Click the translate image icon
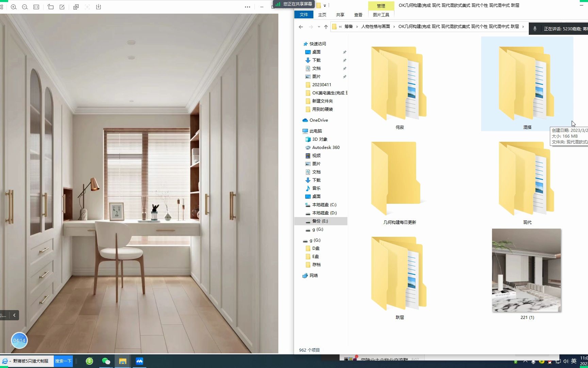 click(76, 7)
